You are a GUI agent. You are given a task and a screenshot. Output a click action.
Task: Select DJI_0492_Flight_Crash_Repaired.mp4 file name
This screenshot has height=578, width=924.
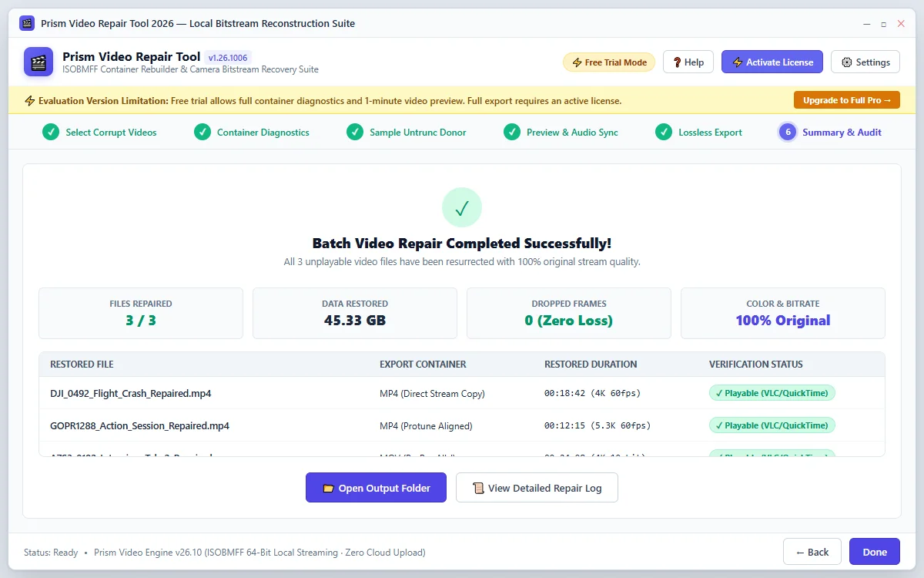pos(131,393)
